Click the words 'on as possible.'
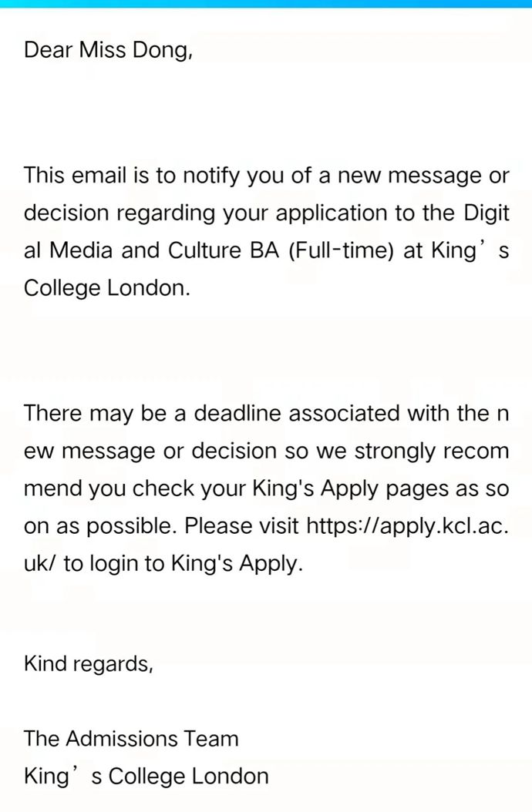 pos(100,526)
